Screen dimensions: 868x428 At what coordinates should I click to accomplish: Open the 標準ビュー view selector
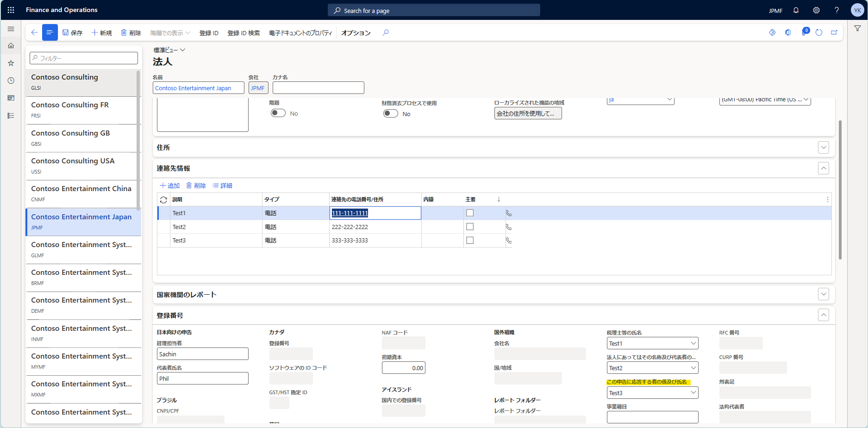click(x=169, y=50)
